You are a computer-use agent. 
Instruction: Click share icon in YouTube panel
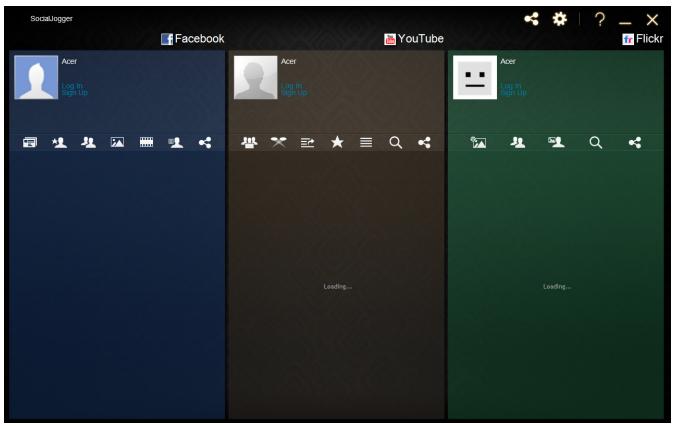pos(424,142)
